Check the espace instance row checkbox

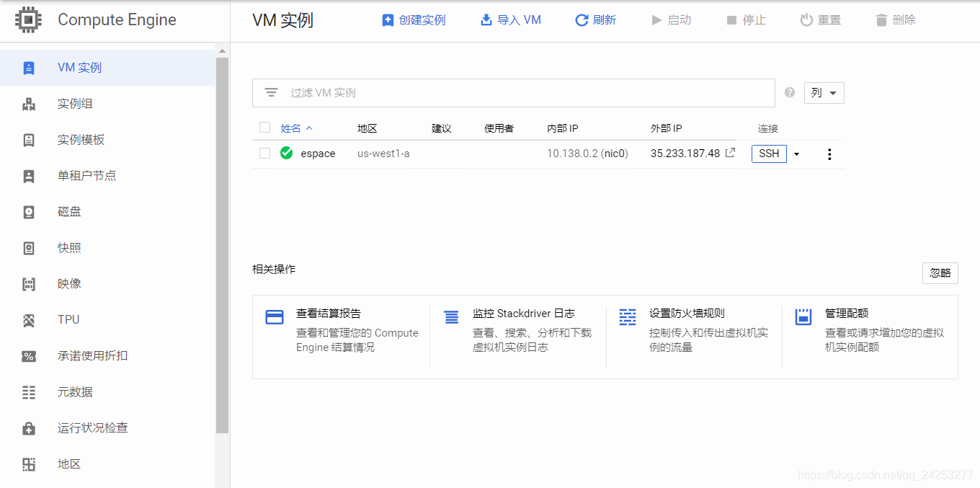point(264,153)
